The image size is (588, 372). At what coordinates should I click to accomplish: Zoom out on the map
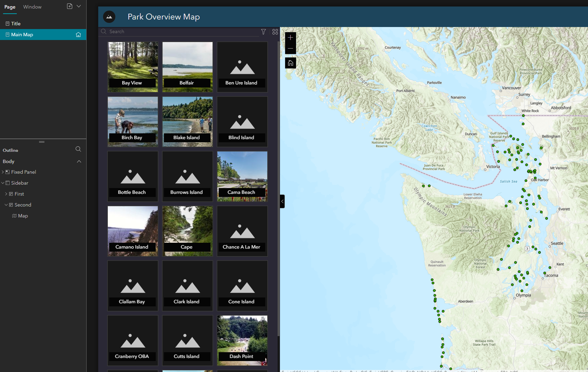pos(291,49)
